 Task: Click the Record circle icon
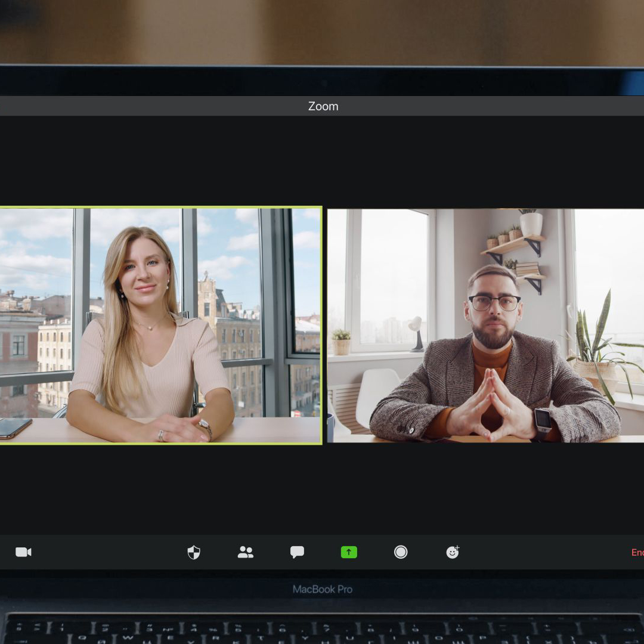pyautogui.click(x=401, y=552)
